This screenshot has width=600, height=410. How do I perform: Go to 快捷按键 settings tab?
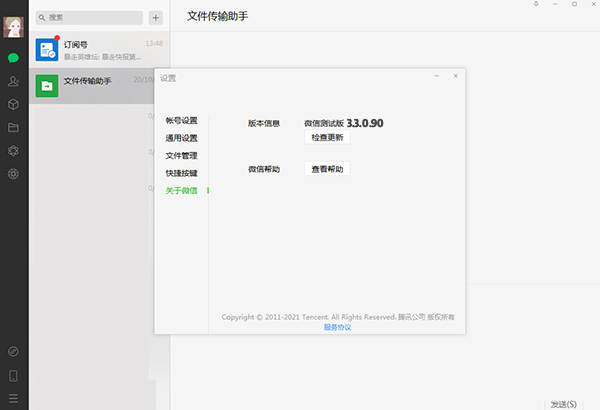[x=181, y=173]
